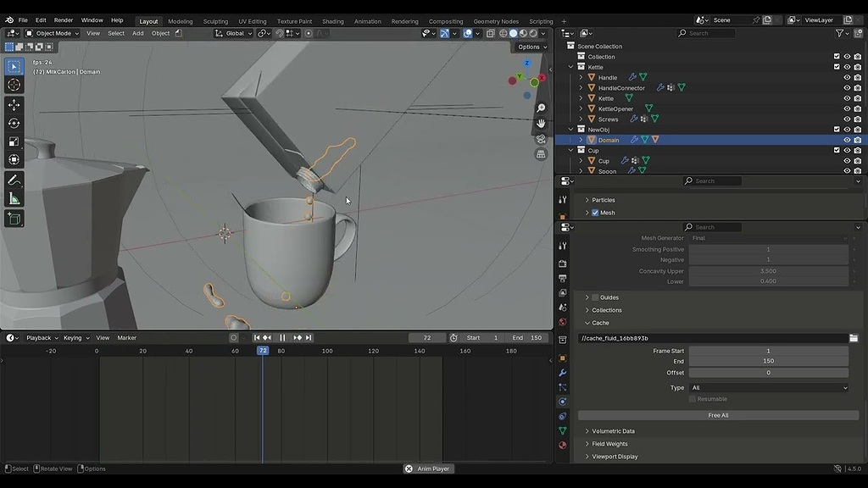This screenshot has width=868, height=488.
Task: Collapse the Cache panel
Action: [600, 323]
